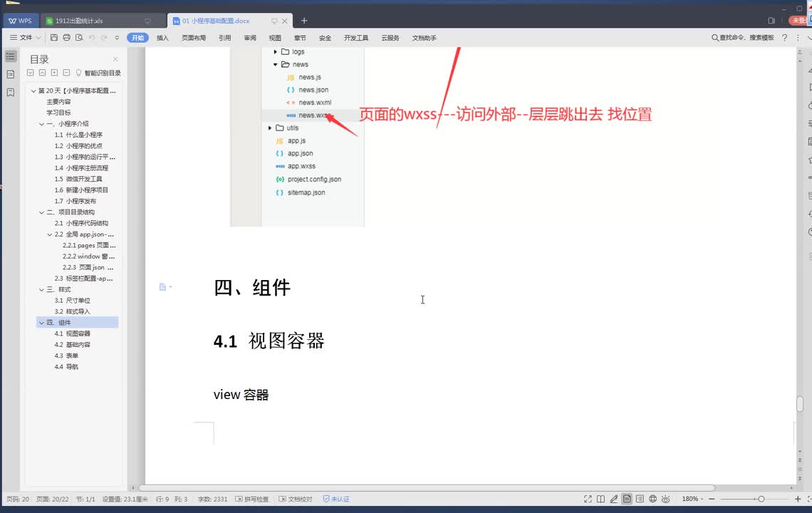This screenshot has height=513, width=812.
Task: Collapse 二、项目目录结构 outline section
Action: point(41,212)
